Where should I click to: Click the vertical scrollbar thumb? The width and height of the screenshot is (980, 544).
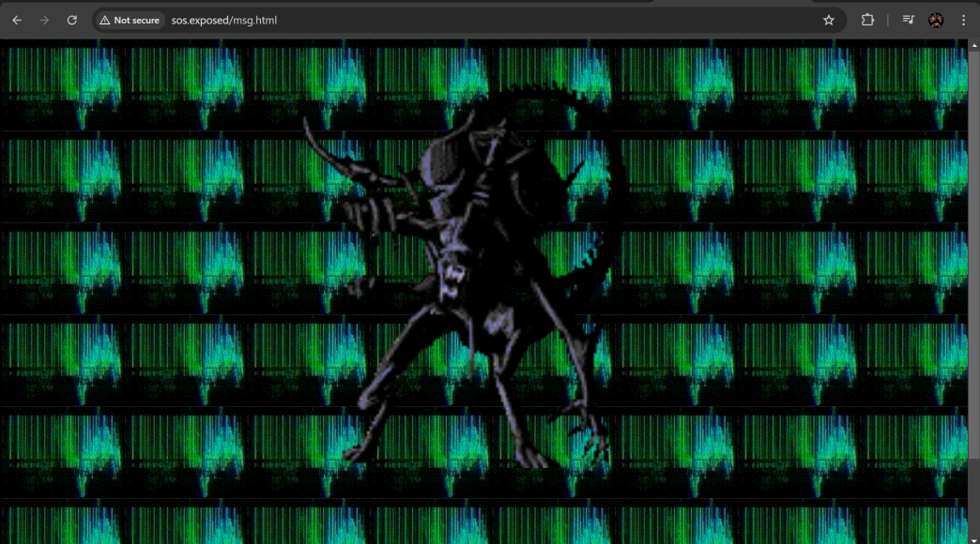pos(973,256)
